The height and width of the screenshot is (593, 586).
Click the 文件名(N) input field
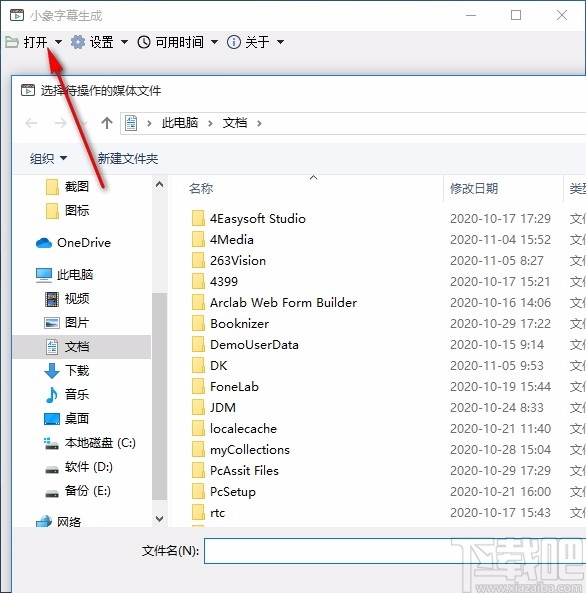click(x=395, y=551)
